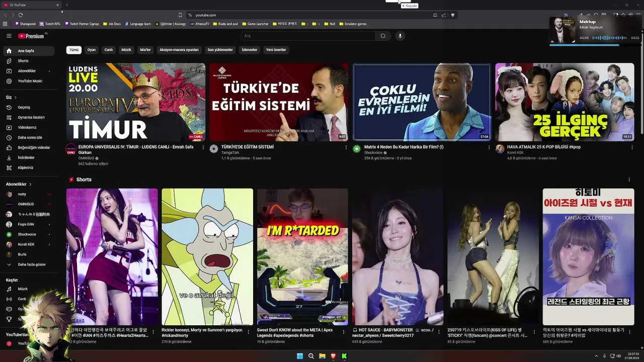Image resolution: width=644 pixels, height=362 pixels.
Task: Go to Ana Sayfa home
Action: 28,51
